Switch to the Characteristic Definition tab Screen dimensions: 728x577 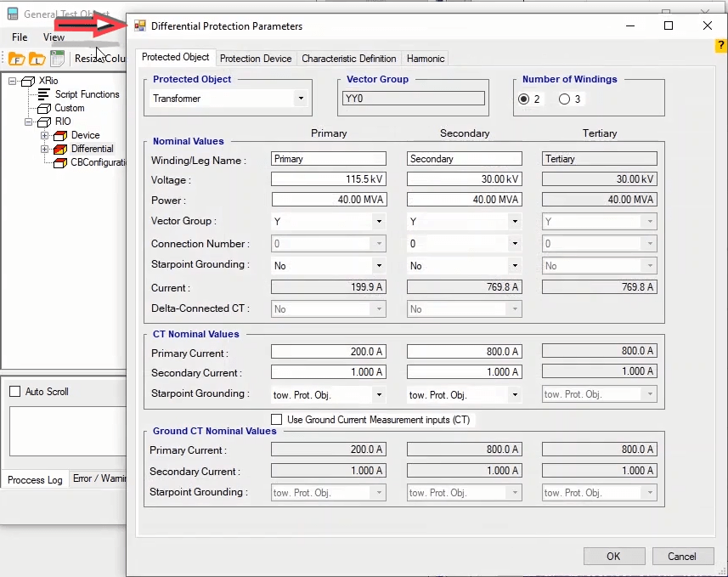(x=348, y=59)
